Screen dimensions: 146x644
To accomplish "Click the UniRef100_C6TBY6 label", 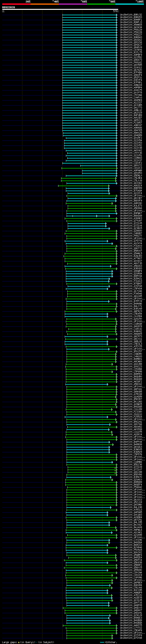I will [131, 50].
